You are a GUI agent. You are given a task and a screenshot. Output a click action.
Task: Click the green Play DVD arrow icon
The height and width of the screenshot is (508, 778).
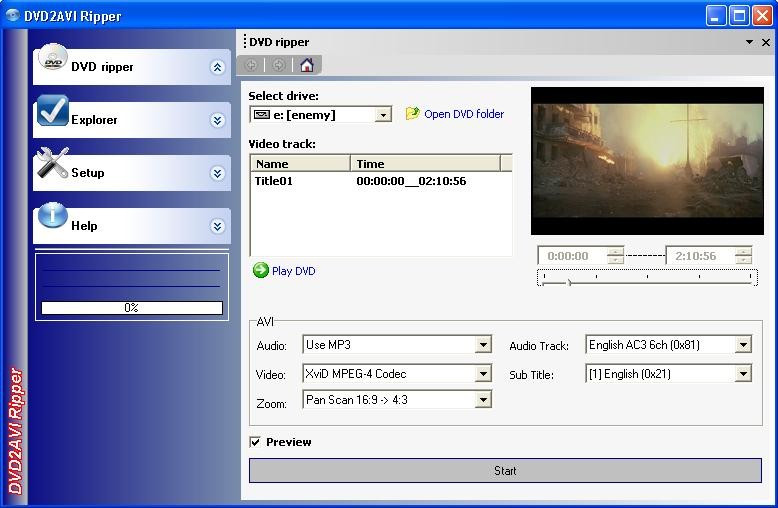[x=260, y=270]
